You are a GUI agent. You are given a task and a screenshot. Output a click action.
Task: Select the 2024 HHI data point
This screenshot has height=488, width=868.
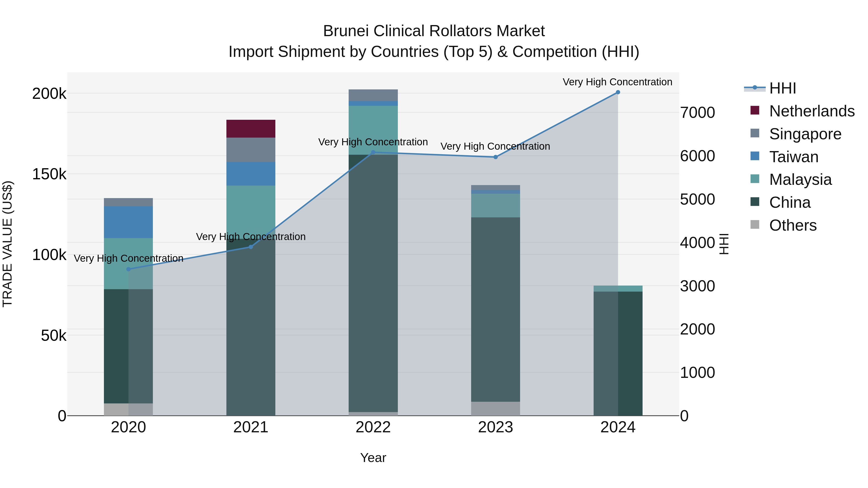click(618, 92)
